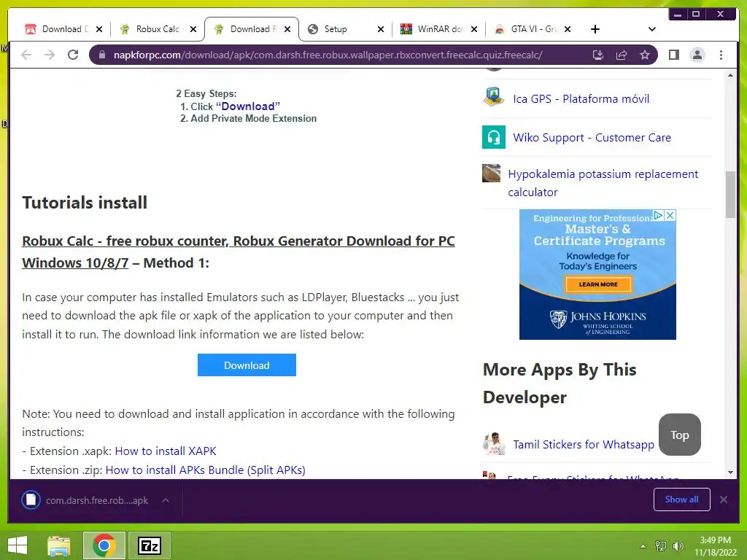The width and height of the screenshot is (747, 560).
Task: Click Show all downloads button
Action: point(682,499)
